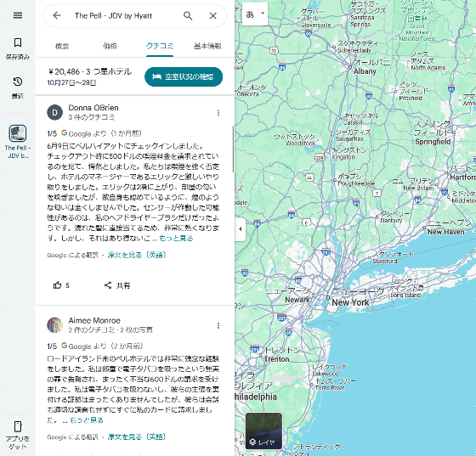Expand Donna's review with もっと見る
This screenshot has width=476, height=456.
point(176,239)
